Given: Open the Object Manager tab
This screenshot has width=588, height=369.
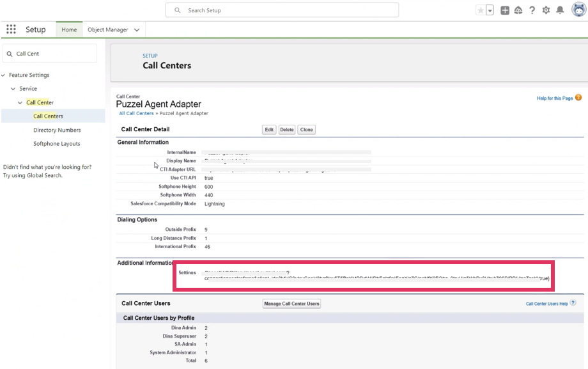Looking at the screenshot, I should pos(108,29).
